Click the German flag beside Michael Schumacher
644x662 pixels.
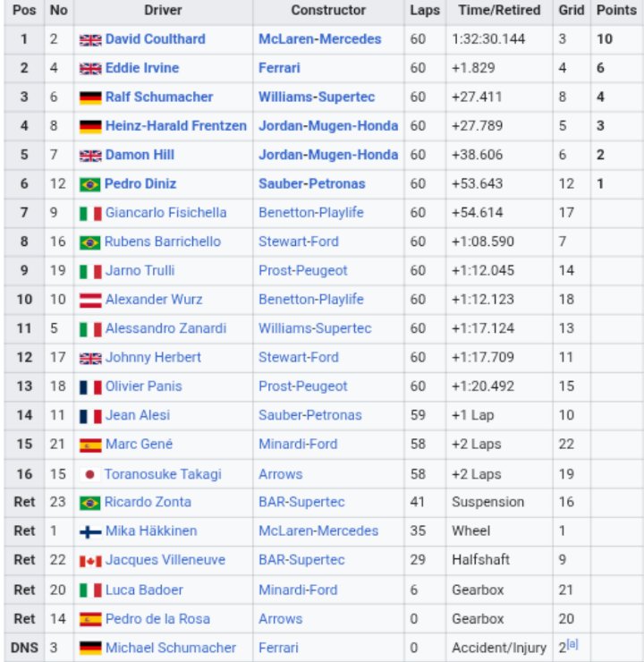[x=90, y=648]
